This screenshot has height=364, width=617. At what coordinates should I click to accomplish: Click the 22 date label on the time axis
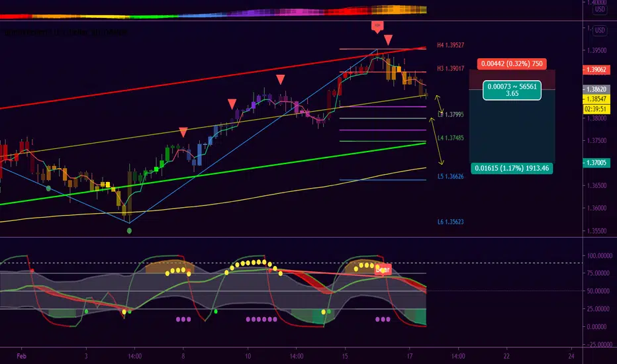(x=506, y=356)
